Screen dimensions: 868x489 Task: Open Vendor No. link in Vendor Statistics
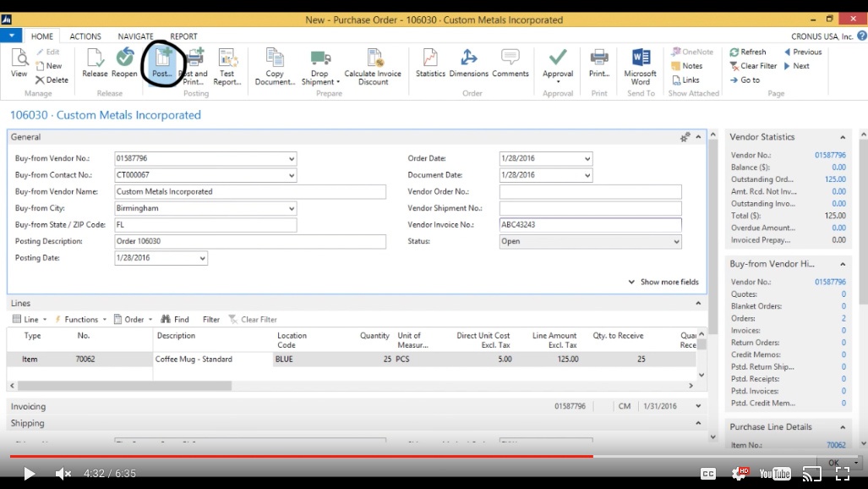(x=830, y=155)
